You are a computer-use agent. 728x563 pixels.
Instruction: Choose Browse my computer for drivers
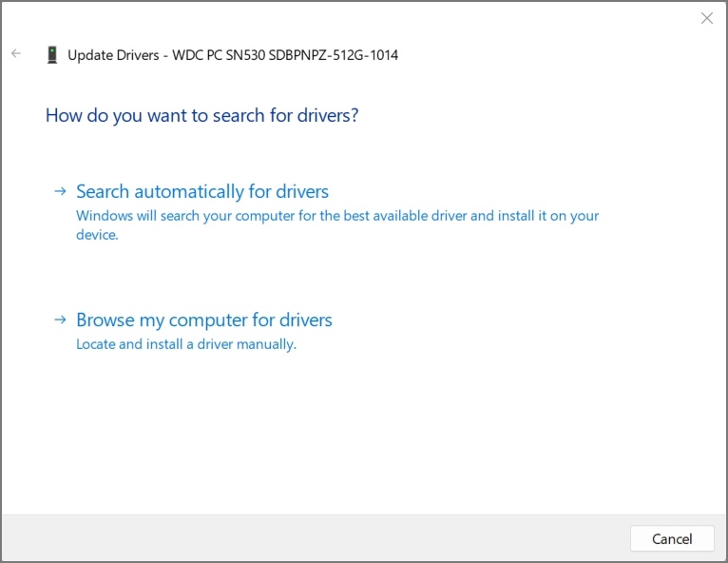pos(204,320)
